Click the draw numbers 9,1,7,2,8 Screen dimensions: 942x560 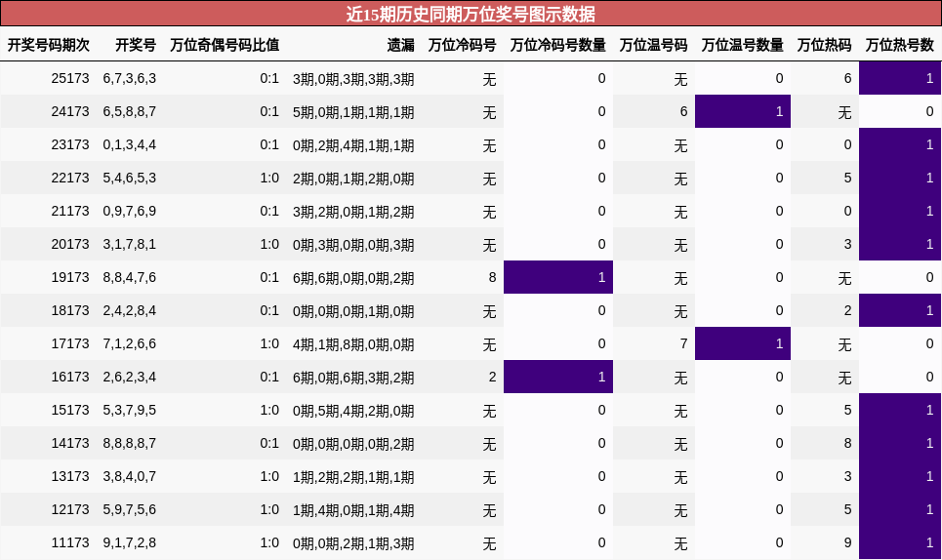129,542
